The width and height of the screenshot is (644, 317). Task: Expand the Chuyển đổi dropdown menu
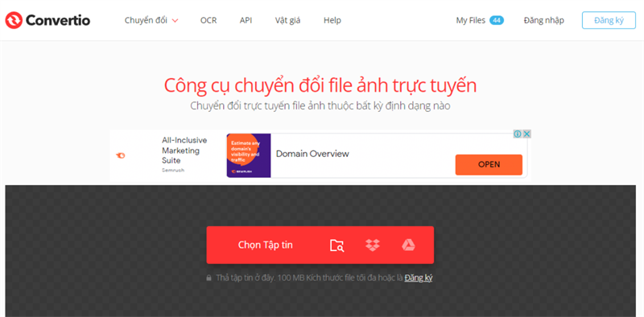pos(151,20)
